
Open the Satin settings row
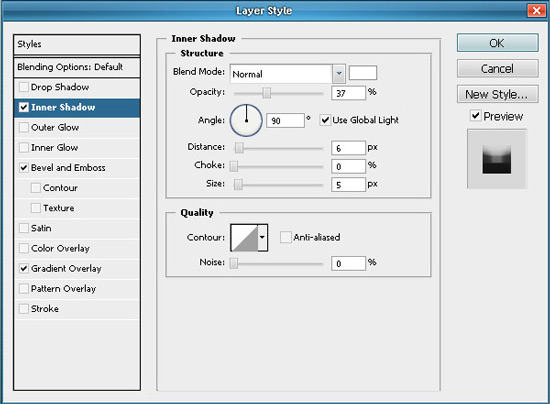tap(77, 228)
